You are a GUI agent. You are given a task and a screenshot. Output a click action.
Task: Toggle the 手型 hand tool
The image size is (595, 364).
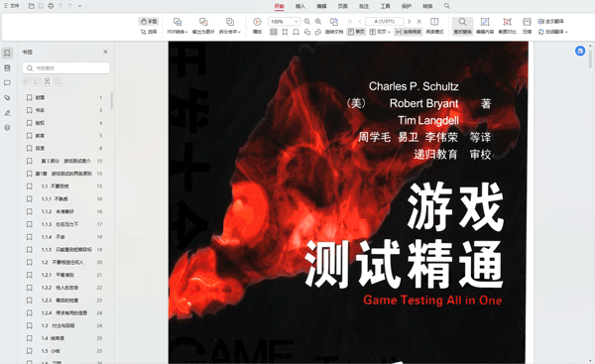[x=149, y=21]
